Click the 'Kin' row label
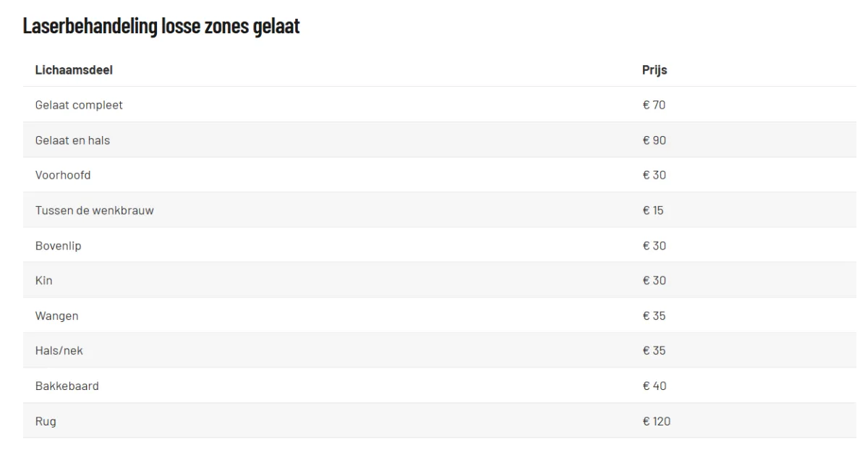 pos(43,281)
